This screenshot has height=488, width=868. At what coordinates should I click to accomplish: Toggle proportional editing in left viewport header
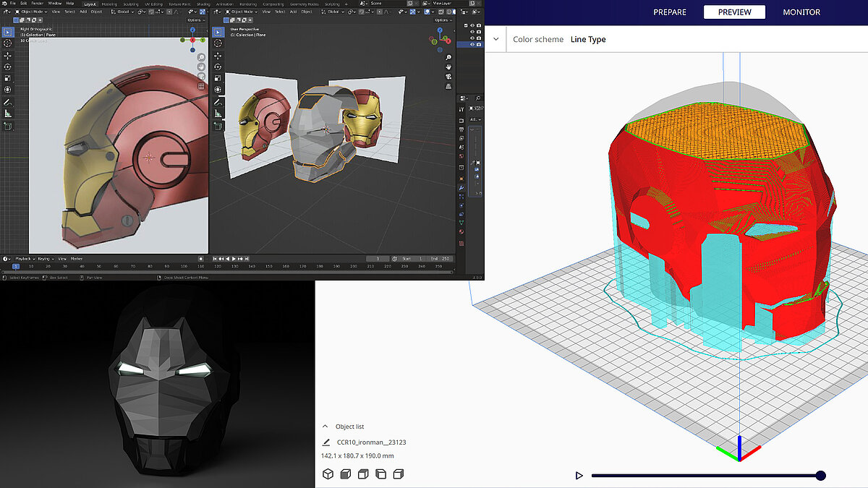169,12
